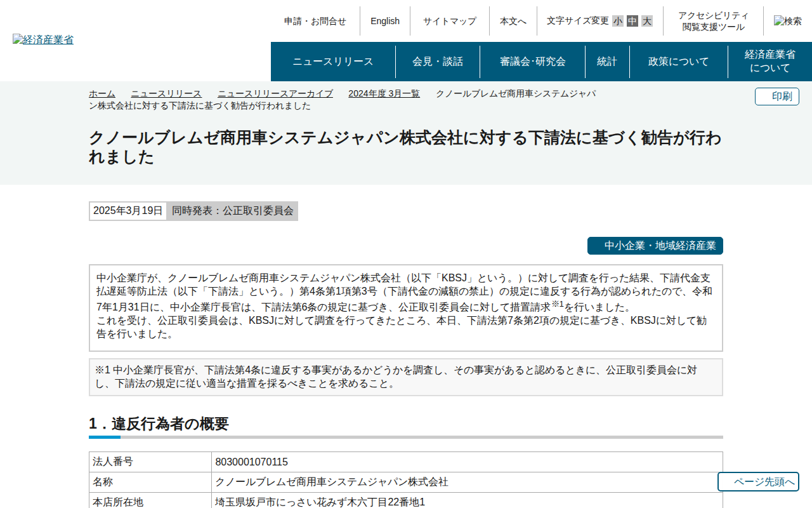Click the main page title heading
812x508 pixels.
coord(406,147)
